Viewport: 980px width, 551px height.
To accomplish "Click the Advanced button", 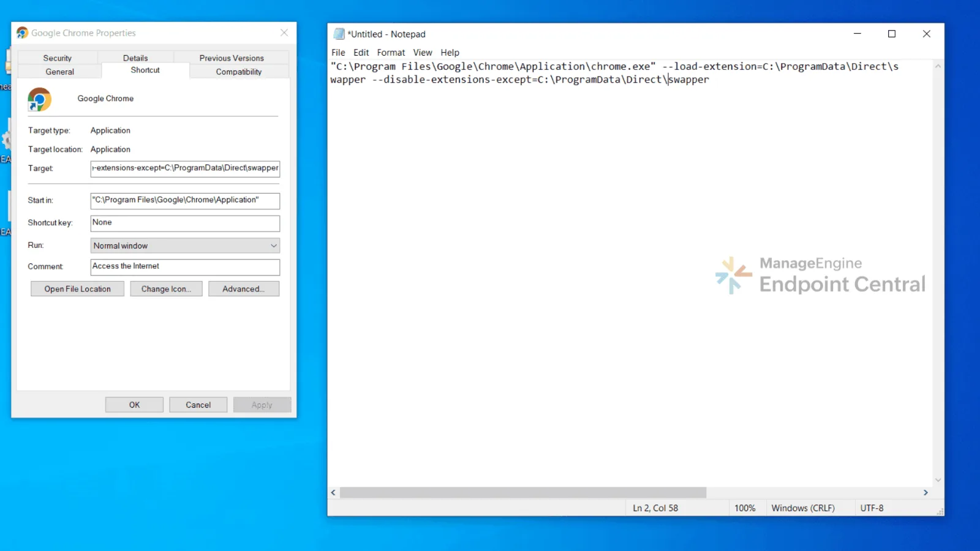I will tap(244, 289).
